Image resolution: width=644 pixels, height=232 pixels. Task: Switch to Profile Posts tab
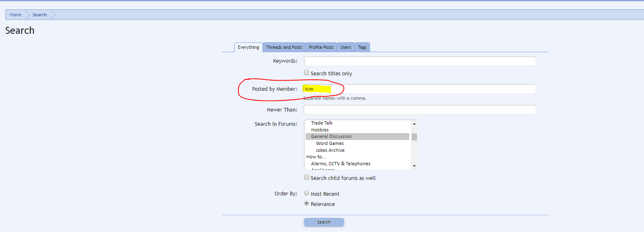(321, 47)
